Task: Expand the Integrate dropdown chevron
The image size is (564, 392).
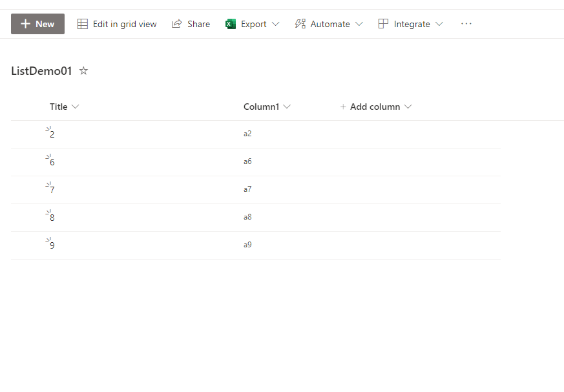Action: coord(439,24)
